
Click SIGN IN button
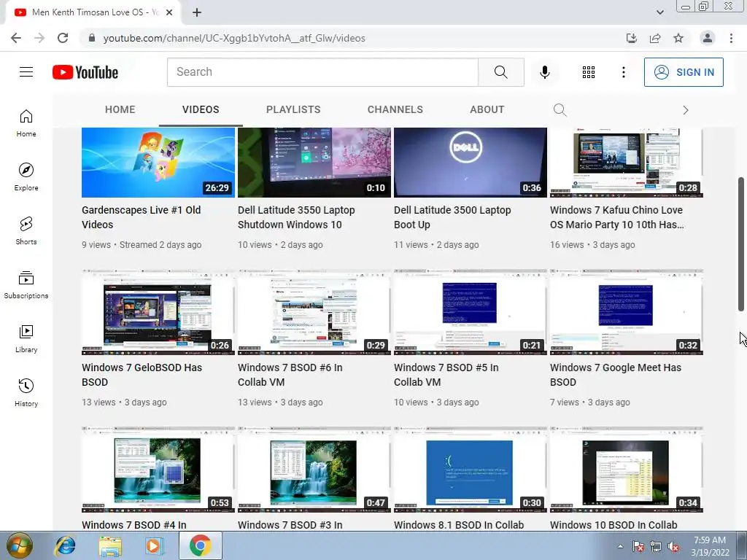point(684,72)
